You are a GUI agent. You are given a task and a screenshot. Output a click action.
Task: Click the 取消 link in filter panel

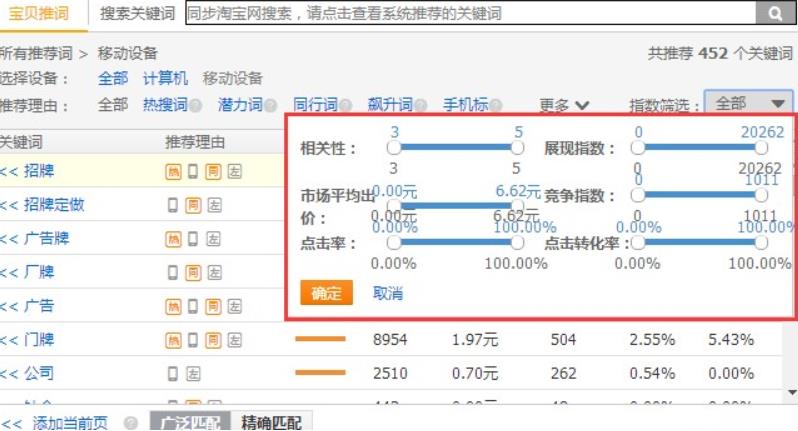387,293
